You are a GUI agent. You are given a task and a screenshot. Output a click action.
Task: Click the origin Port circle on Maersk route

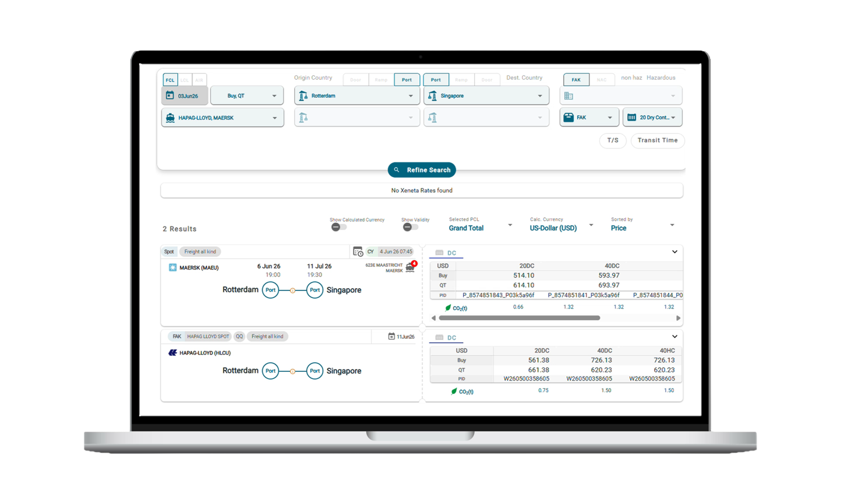(270, 290)
